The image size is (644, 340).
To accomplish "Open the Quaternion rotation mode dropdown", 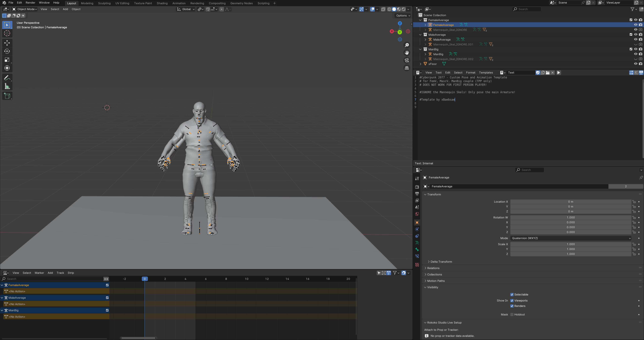I will pyautogui.click(x=571, y=238).
